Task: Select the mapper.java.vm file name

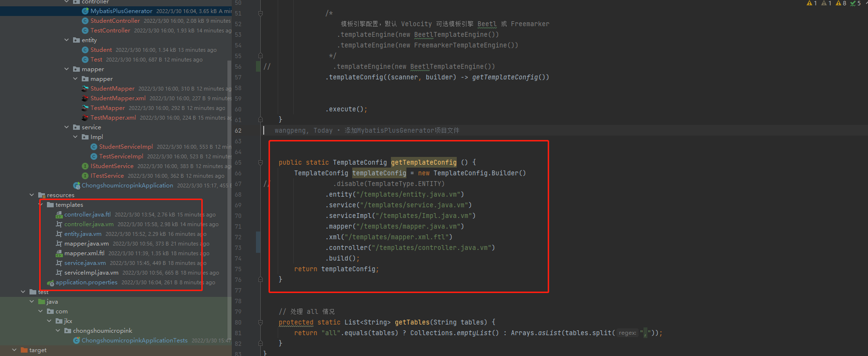Action: [x=87, y=244]
